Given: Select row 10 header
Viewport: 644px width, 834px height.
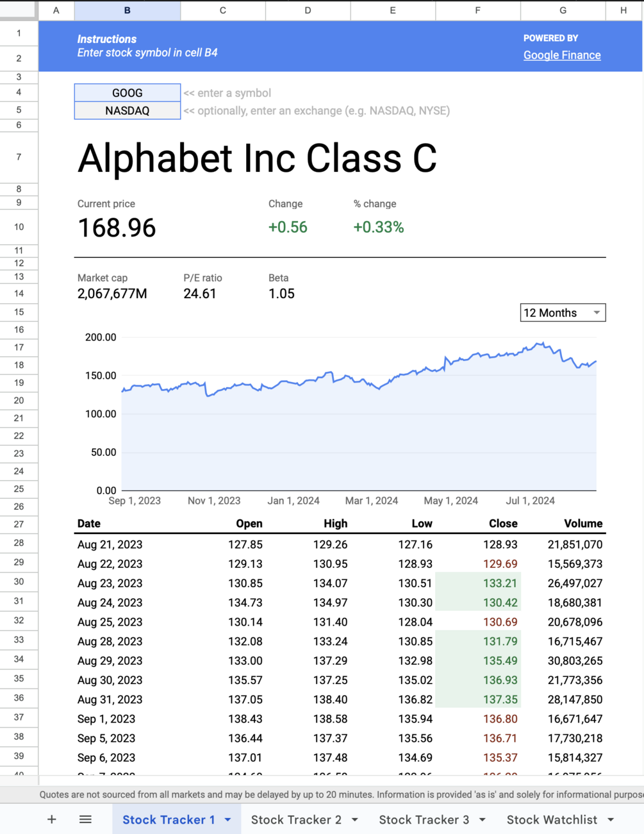Looking at the screenshot, I should pyautogui.click(x=19, y=227).
